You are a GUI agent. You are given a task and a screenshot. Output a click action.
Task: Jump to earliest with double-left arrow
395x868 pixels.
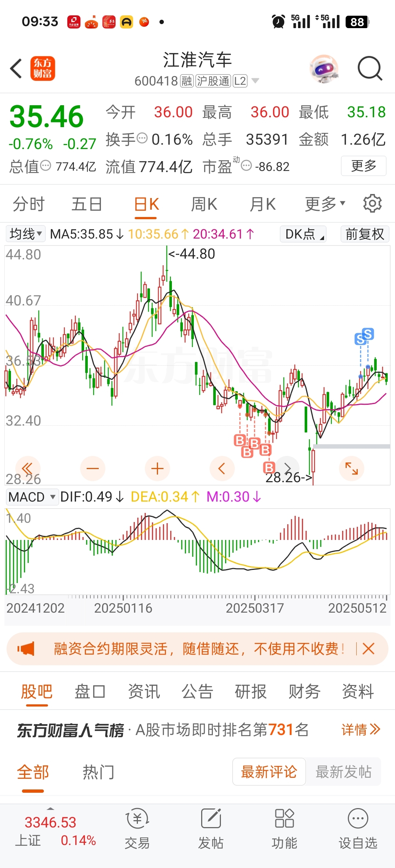[28, 468]
